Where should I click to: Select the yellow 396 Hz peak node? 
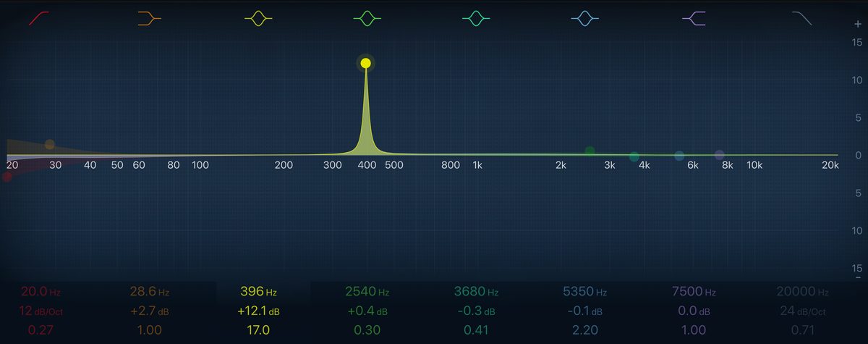(x=366, y=63)
